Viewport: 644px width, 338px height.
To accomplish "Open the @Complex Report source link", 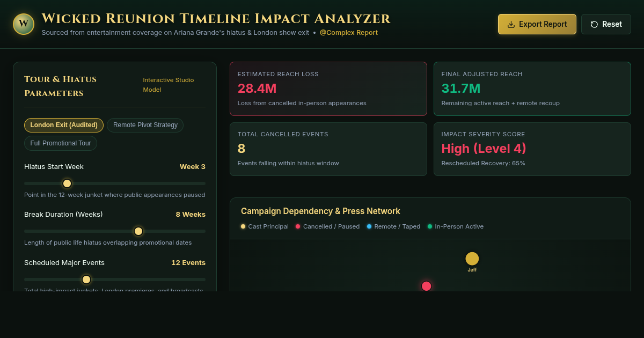I will (x=349, y=33).
